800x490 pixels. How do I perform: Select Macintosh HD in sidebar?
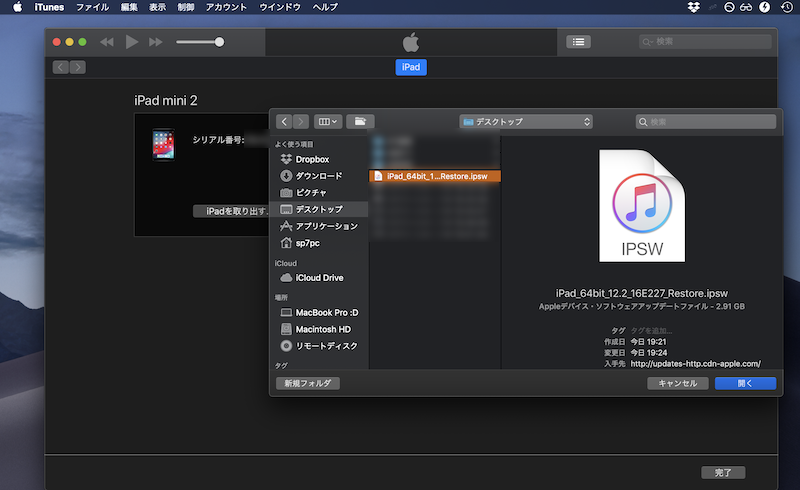[322, 329]
